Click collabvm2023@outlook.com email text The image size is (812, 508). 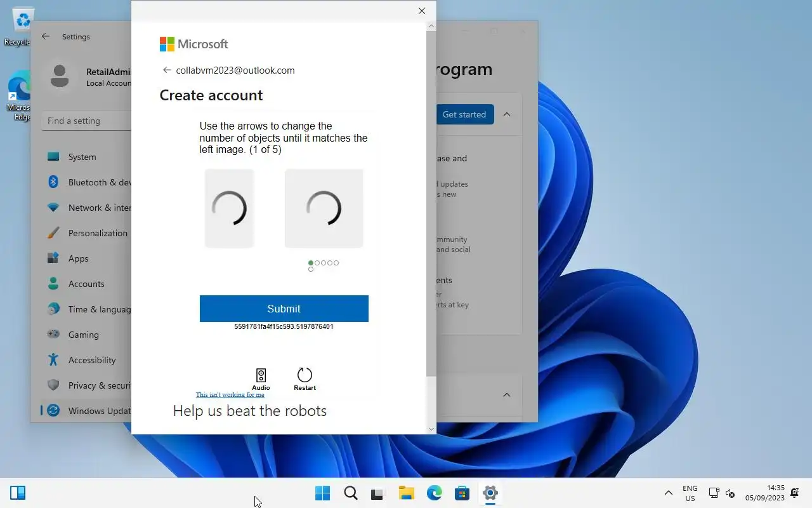pyautogui.click(x=235, y=70)
